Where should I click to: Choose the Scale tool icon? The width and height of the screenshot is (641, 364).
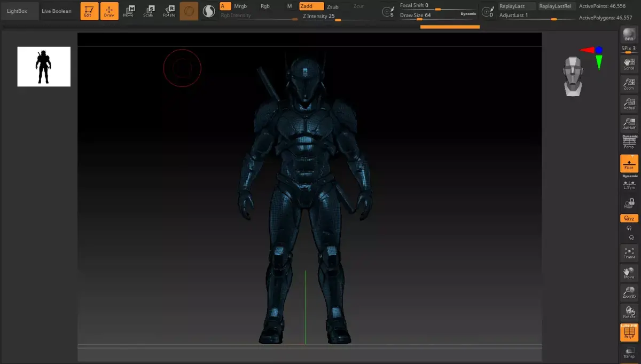[x=148, y=11]
